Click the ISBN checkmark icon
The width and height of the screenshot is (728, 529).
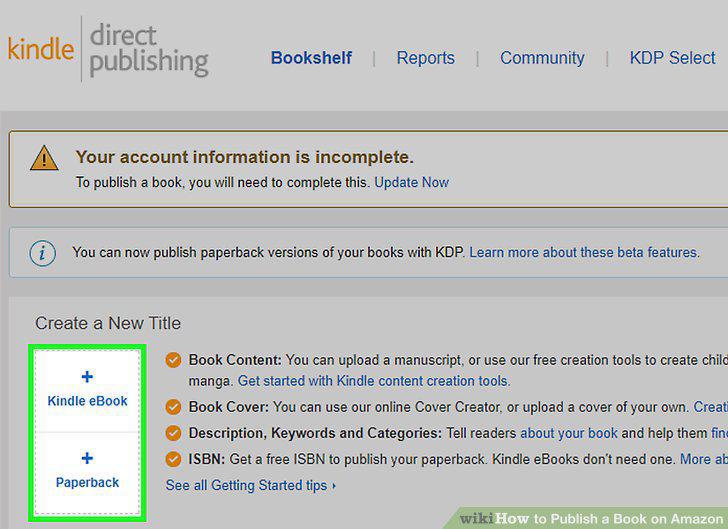[x=173, y=459]
